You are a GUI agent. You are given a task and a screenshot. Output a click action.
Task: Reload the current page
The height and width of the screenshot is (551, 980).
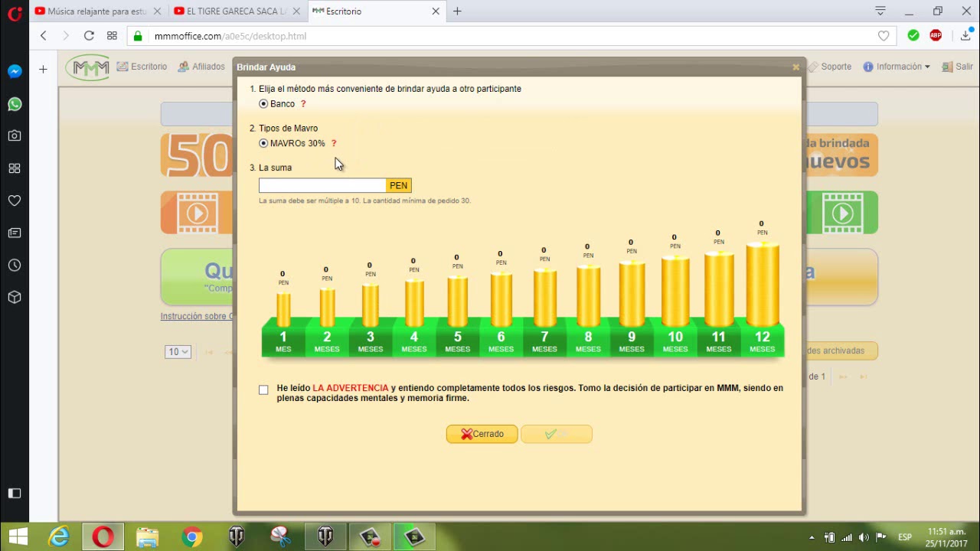coord(89,35)
